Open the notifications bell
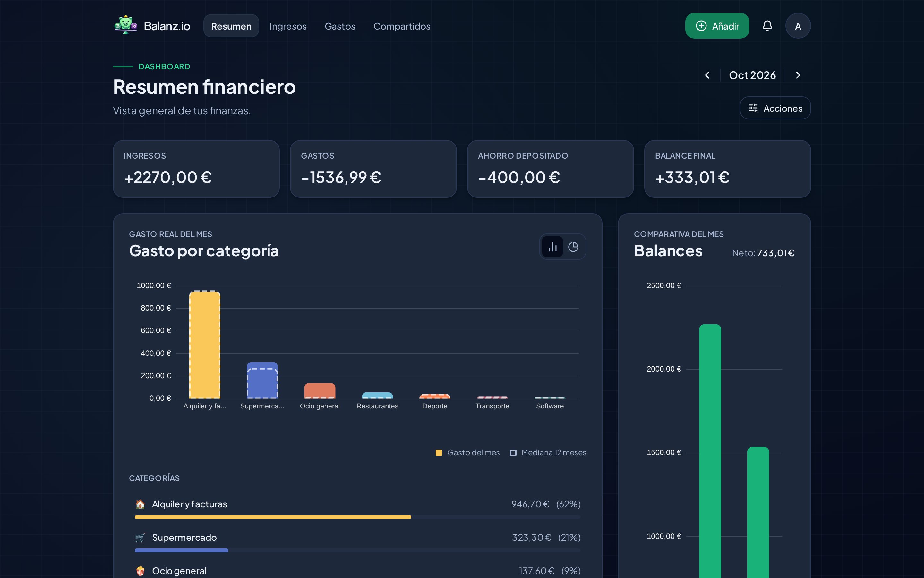 pyautogui.click(x=767, y=26)
